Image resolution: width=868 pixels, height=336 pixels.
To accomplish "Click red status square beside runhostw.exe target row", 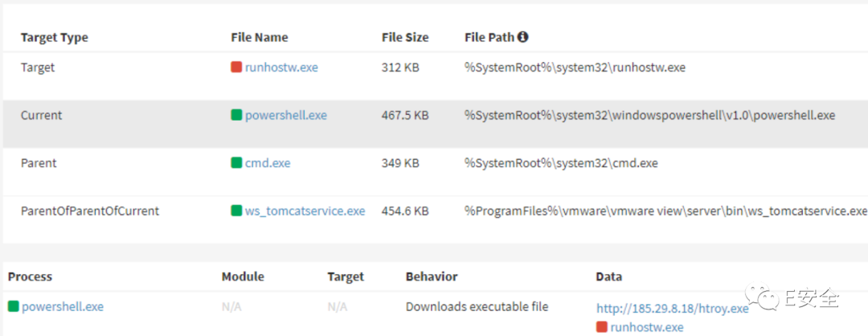I will [x=236, y=68].
